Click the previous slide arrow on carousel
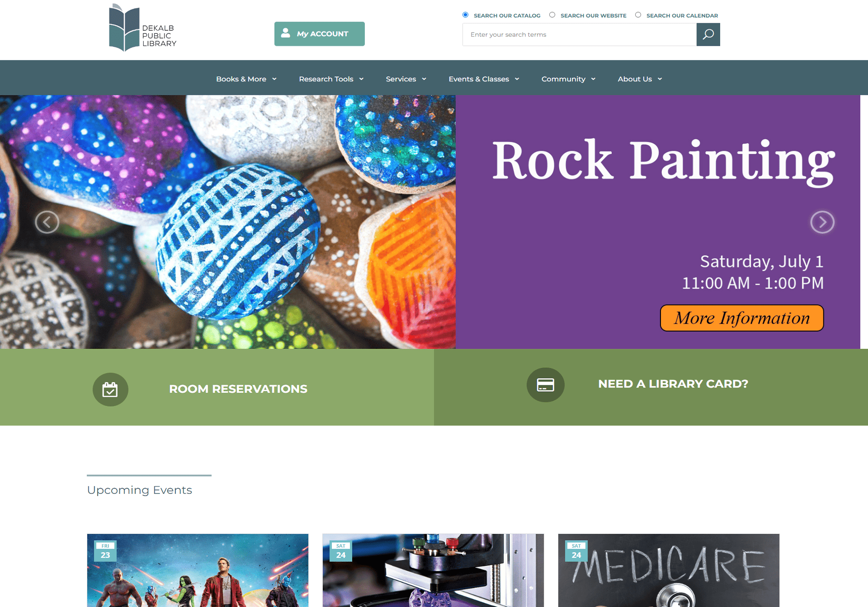Image resolution: width=868 pixels, height=607 pixels. (x=47, y=222)
